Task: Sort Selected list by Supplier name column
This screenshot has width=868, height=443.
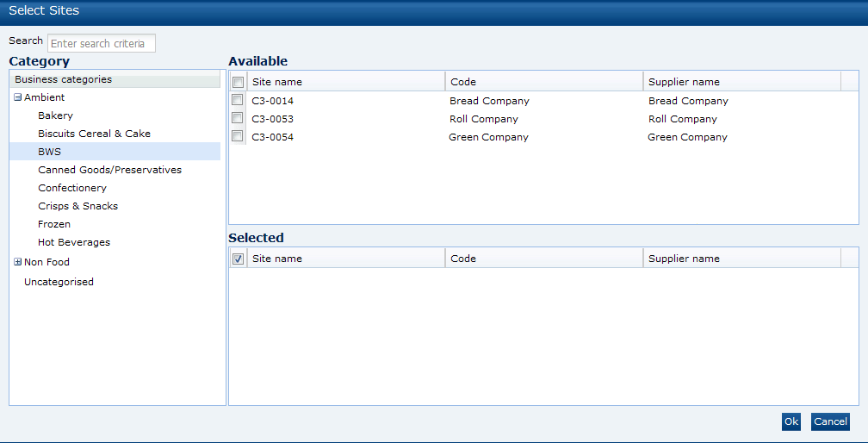Action: coord(741,258)
